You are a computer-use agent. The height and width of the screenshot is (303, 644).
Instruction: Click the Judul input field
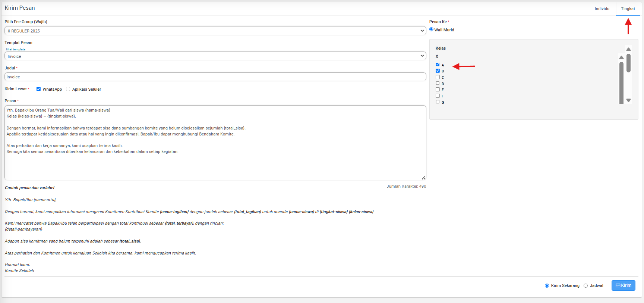pos(215,77)
